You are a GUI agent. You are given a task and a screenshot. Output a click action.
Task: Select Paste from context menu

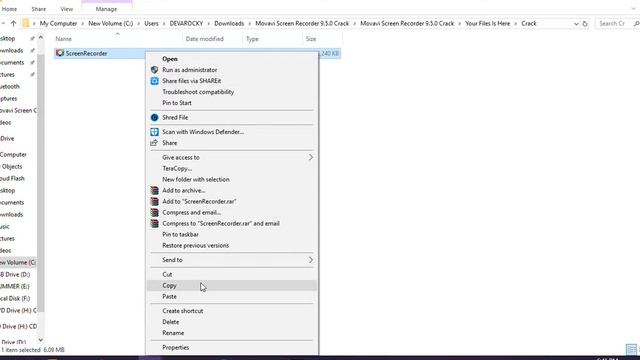pos(232,296)
